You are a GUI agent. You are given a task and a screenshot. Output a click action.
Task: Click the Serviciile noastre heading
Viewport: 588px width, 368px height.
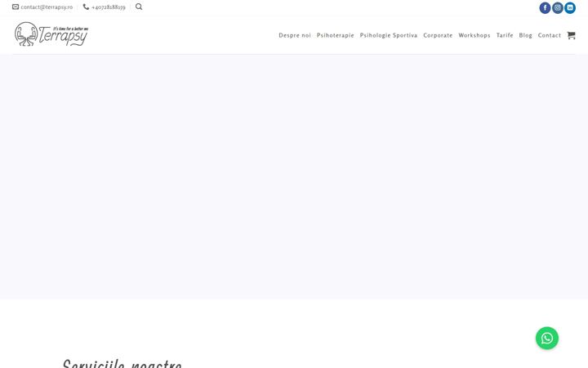point(122,363)
